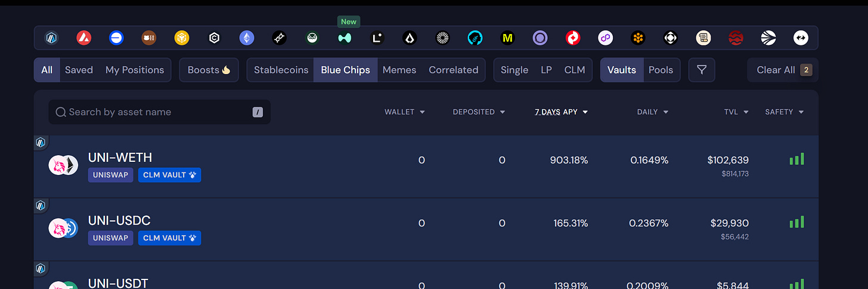868x289 pixels.
Task: Select the Lisk chain icon
Action: (410, 38)
